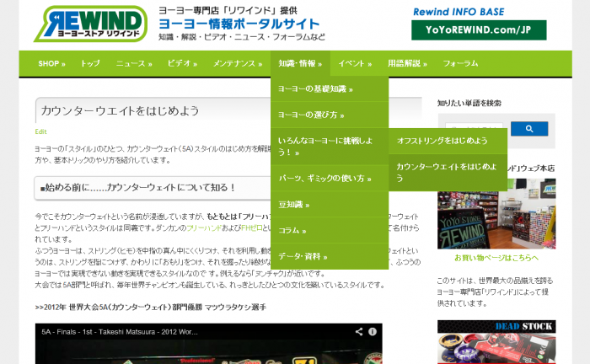The width and height of the screenshot is (590, 364).
Task: Click the DEAD STOCK banner image
Action: click(496, 342)
